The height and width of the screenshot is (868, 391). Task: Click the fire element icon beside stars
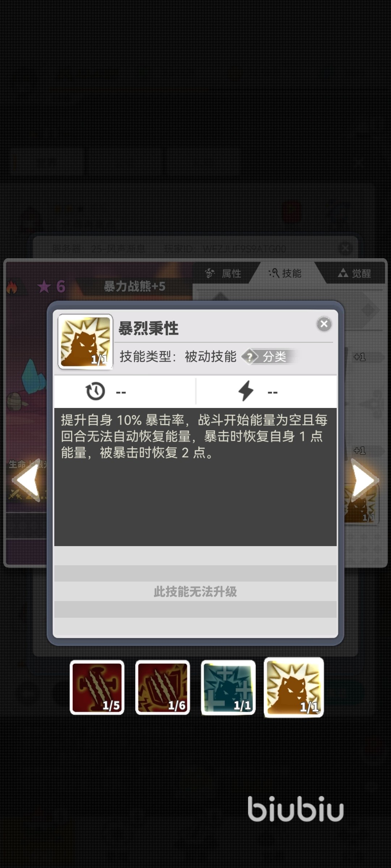tap(12, 287)
